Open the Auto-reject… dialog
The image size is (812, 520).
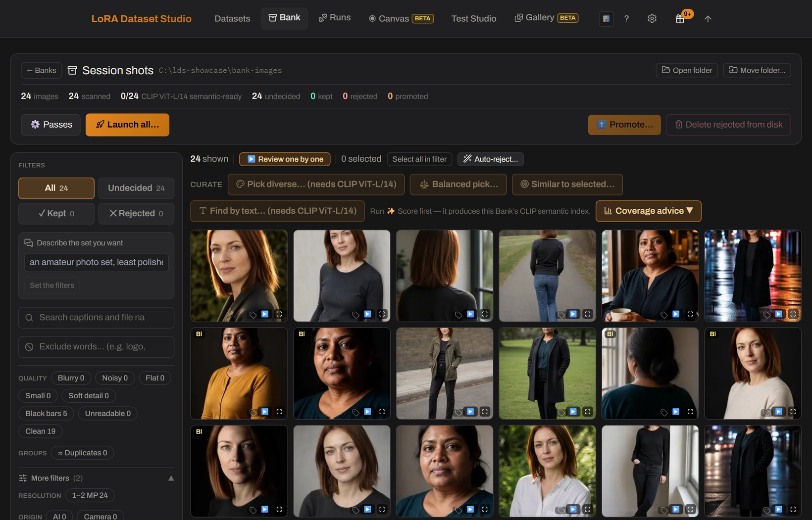[491, 159]
